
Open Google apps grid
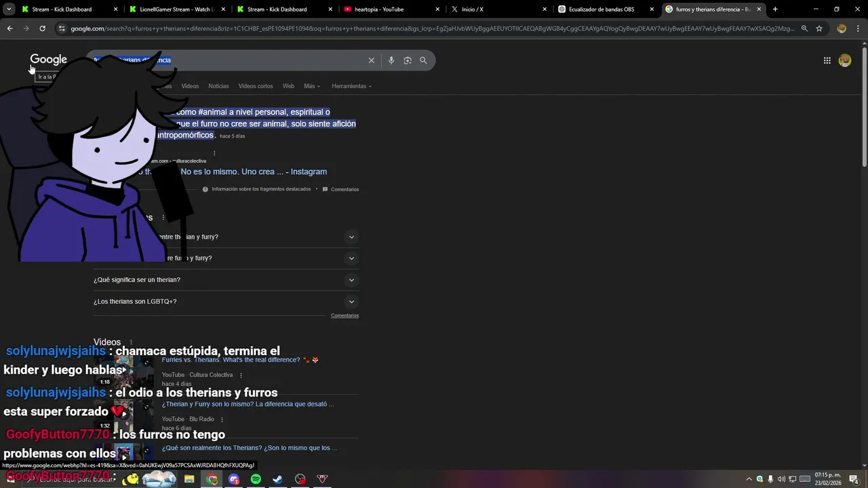coord(827,60)
